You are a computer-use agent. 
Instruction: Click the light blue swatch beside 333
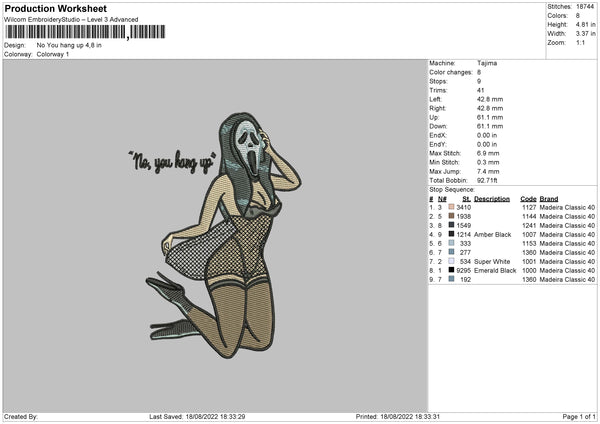[x=451, y=243]
